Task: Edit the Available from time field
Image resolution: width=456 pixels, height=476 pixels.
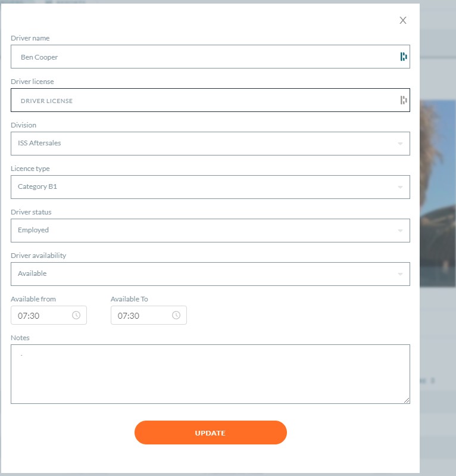Action: click(x=49, y=315)
